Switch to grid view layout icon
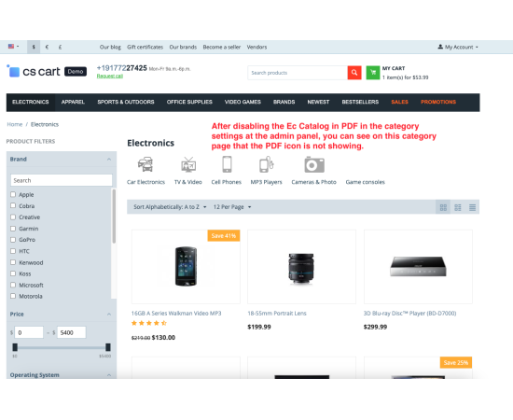This screenshot has height=420, width=513. (x=443, y=207)
